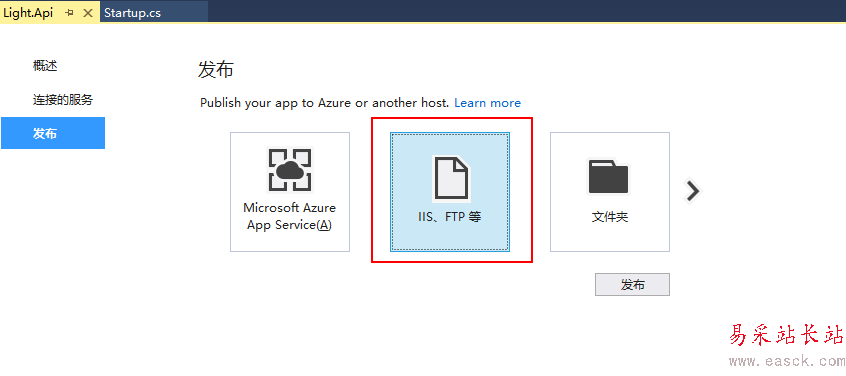
Task: Pin the Light.Api tab with the pushpin
Action: [x=69, y=13]
